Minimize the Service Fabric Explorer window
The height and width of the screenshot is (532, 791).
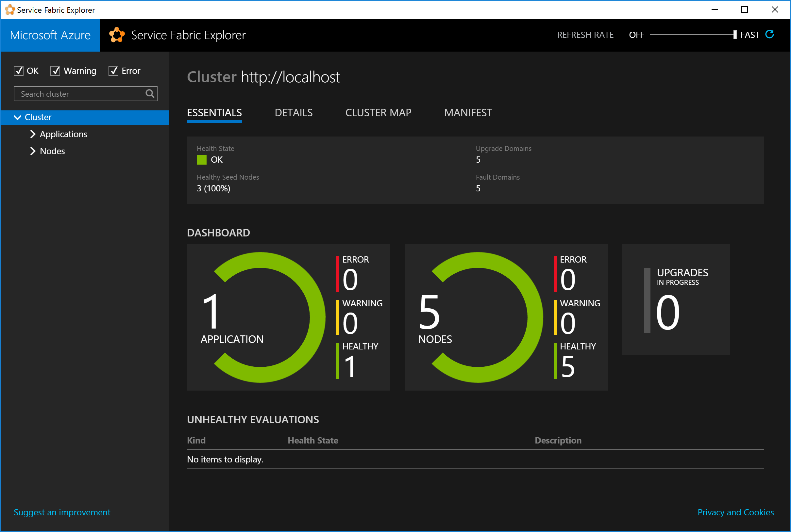tap(715, 9)
